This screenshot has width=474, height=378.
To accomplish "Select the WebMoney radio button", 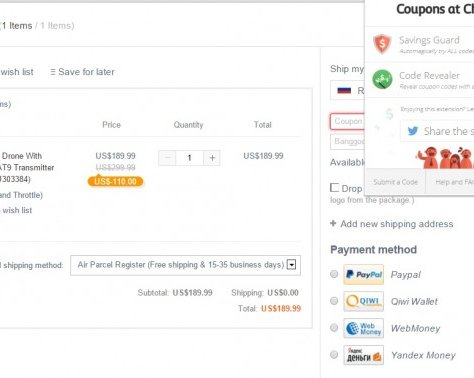I will [334, 328].
